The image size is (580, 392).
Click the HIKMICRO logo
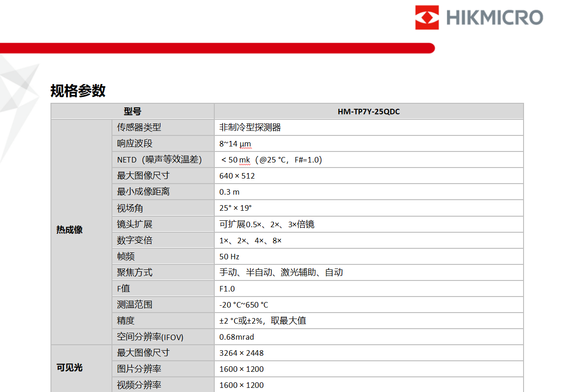click(479, 17)
